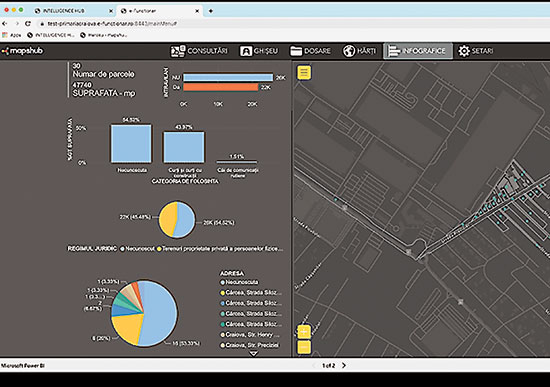Image resolution: width=550 pixels, height=387 pixels.
Task: Select the Necunoscuta column 54.52%
Action: pos(131,143)
